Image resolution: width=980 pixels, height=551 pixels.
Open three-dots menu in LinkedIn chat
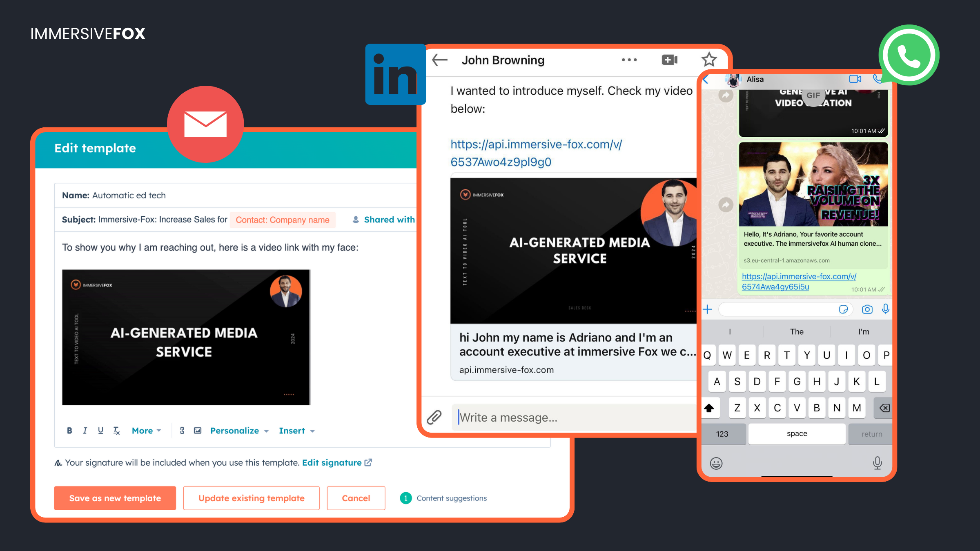[x=629, y=60]
